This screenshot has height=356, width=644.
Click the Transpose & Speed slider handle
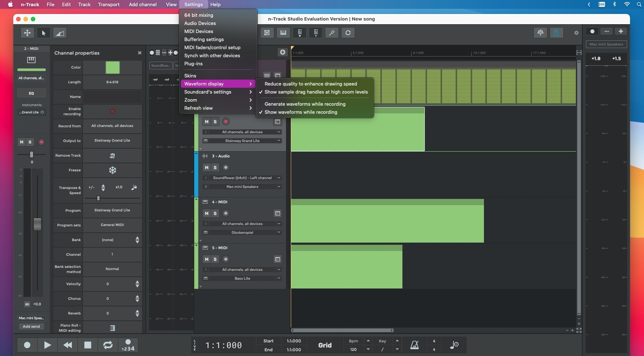98,198
